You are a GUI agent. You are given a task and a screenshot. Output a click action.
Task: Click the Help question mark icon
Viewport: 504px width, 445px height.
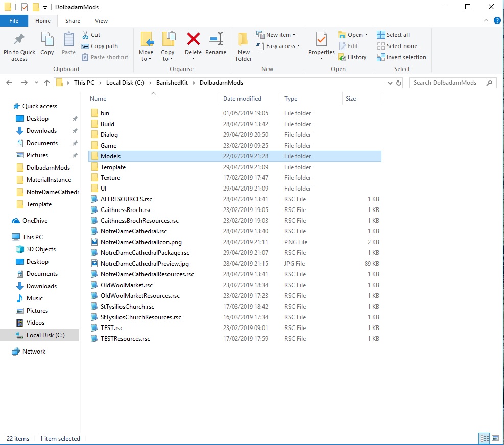click(497, 20)
